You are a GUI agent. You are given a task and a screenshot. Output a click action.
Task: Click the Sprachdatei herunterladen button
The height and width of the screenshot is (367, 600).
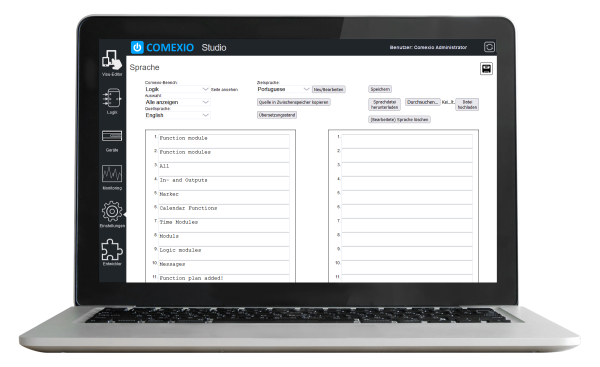[385, 104]
